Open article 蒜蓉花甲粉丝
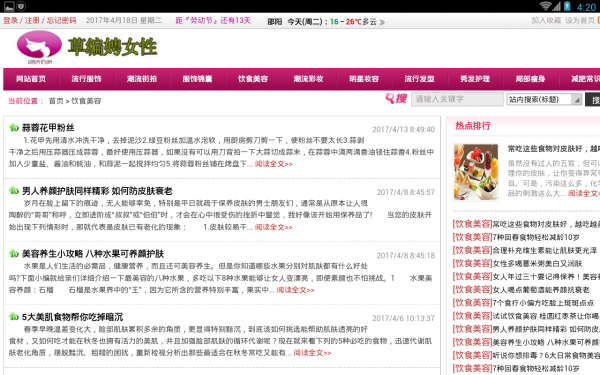Image resolution: width=600 pixels, height=375 pixels. click(x=48, y=127)
